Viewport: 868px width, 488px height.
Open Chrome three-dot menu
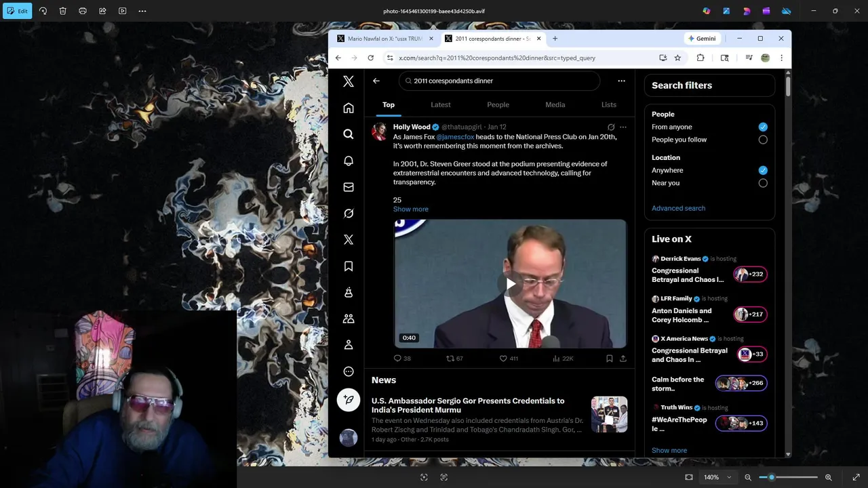(x=781, y=58)
